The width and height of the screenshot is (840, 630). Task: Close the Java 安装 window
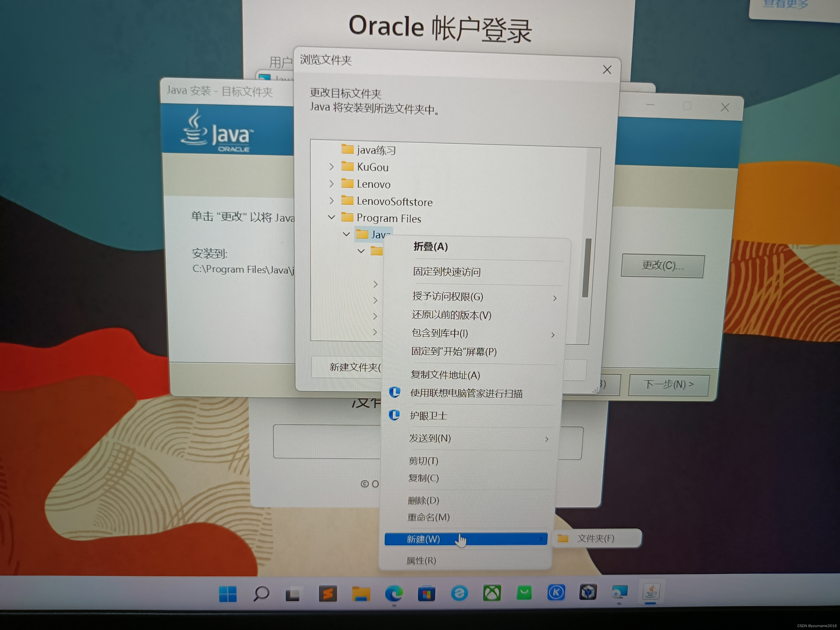pyautogui.click(x=724, y=108)
